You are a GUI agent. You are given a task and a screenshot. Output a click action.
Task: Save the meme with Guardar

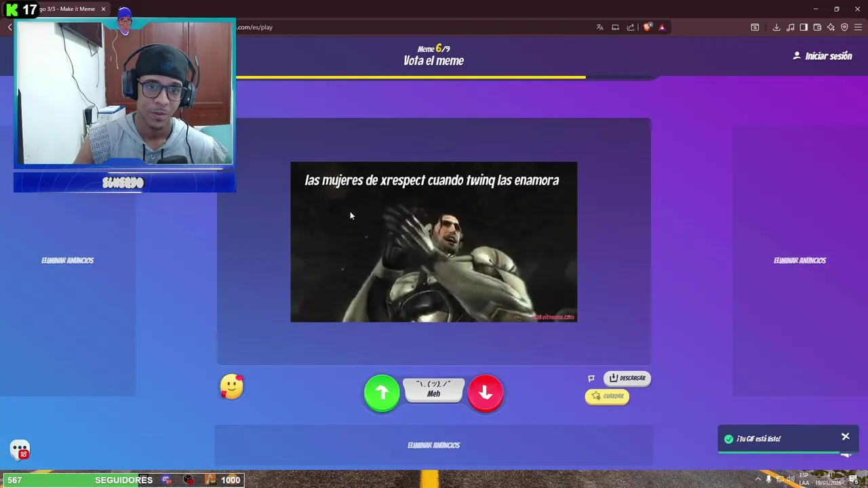[608, 396]
